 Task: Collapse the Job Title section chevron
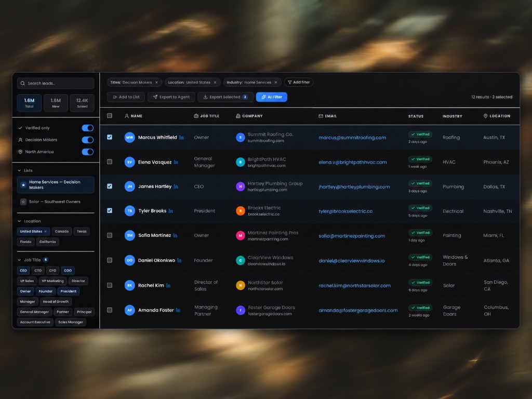tap(19, 260)
